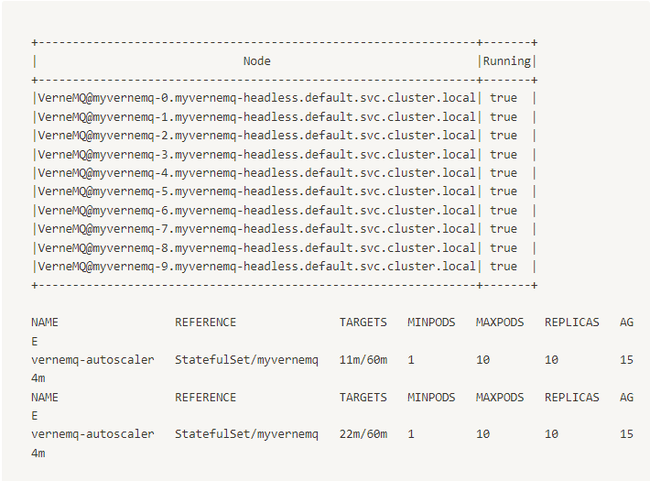Click the 22m/60m targets value
Screen dimensions: 650x481
tap(363, 434)
